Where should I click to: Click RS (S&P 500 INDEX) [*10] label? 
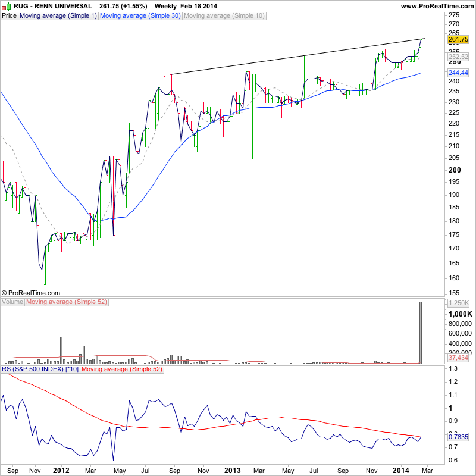[x=40, y=369]
